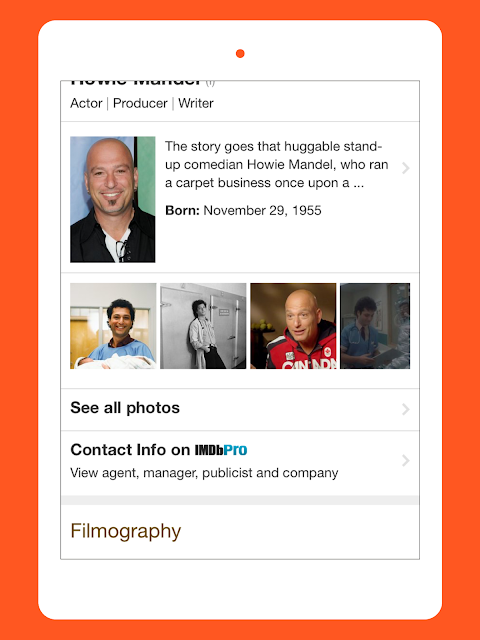Select the Filmography section header
The image size is (480, 640).
(x=126, y=531)
